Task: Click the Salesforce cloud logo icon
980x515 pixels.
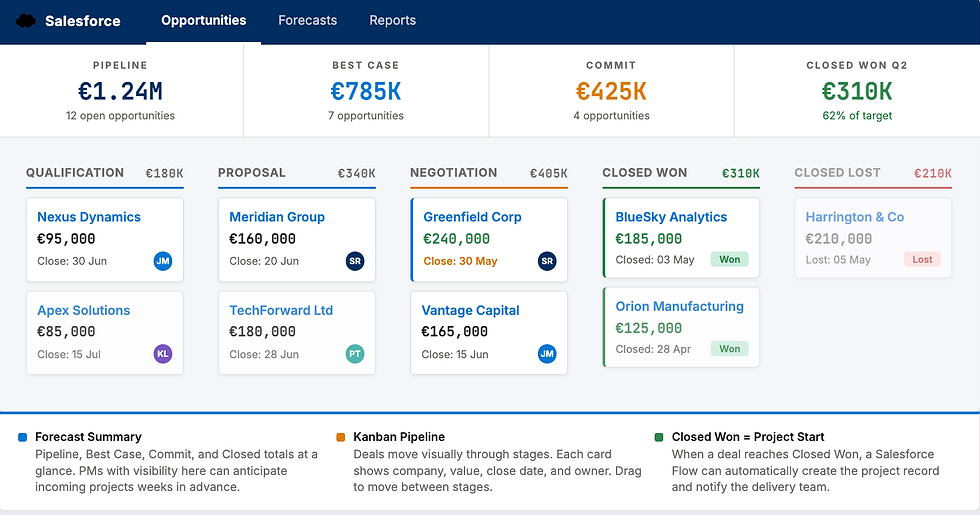Action: [x=26, y=20]
